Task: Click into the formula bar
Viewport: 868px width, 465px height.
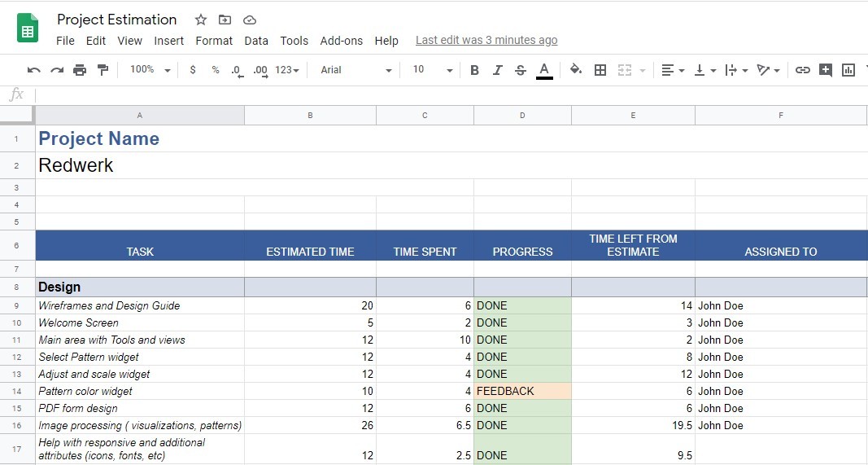Action: coord(451,94)
